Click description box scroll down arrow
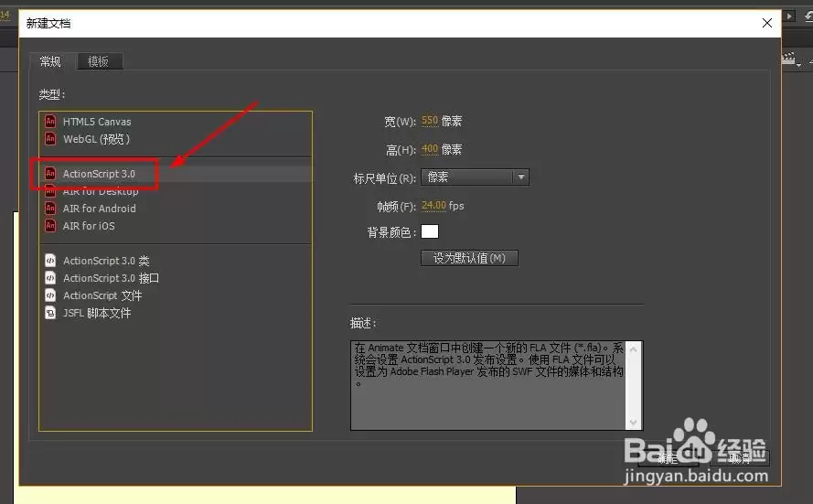The height and width of the screenshot is (504, 813). tap(633, 423)
